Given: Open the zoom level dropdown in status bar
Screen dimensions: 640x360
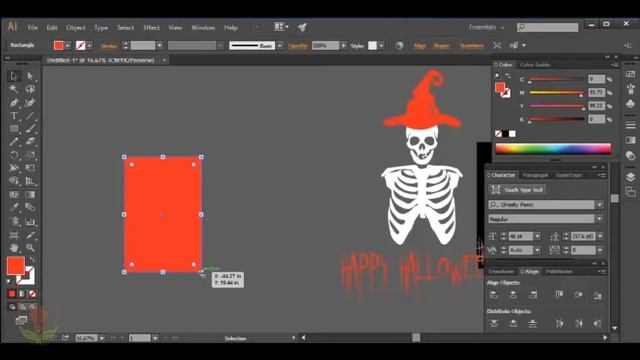Looking at the screenshot, I should (x=102, y=338).
